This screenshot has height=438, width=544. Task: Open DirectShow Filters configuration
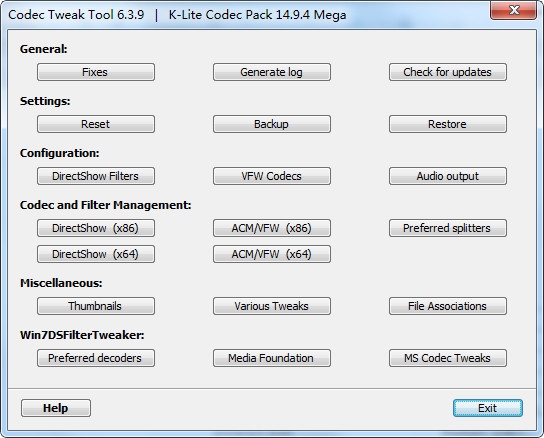(96, 176)
